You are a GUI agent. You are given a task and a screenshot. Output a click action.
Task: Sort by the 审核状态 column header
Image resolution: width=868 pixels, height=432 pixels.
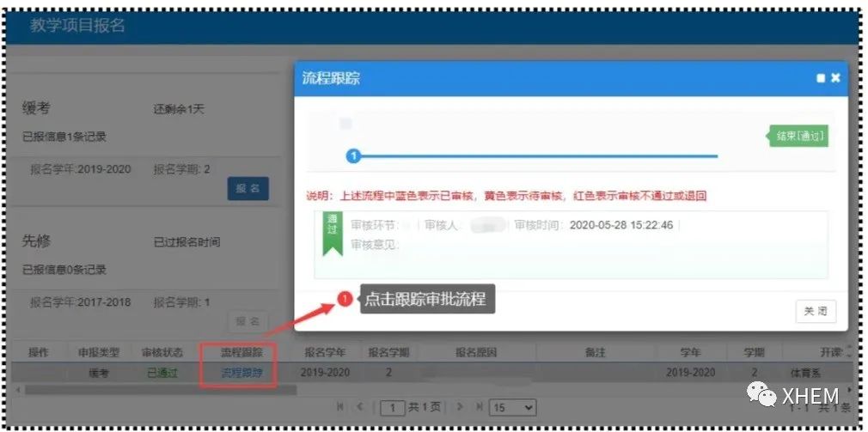pyautogui.click(x=162, y=352)
